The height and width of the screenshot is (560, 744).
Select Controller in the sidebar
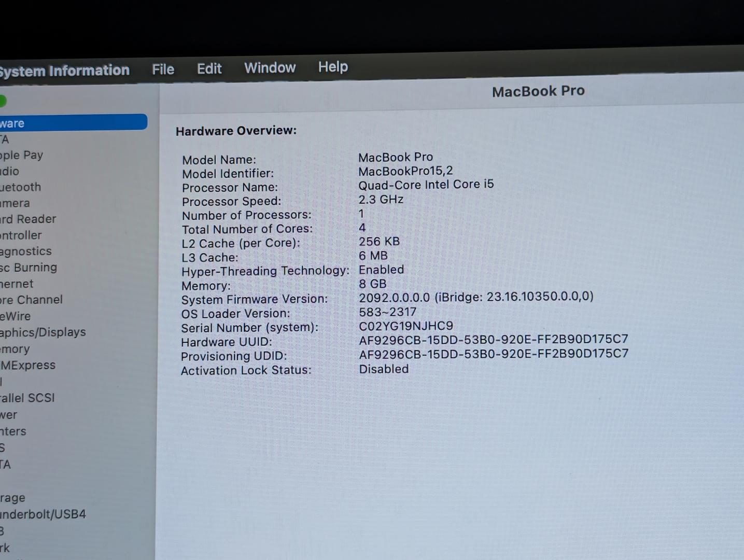[21, 235]
